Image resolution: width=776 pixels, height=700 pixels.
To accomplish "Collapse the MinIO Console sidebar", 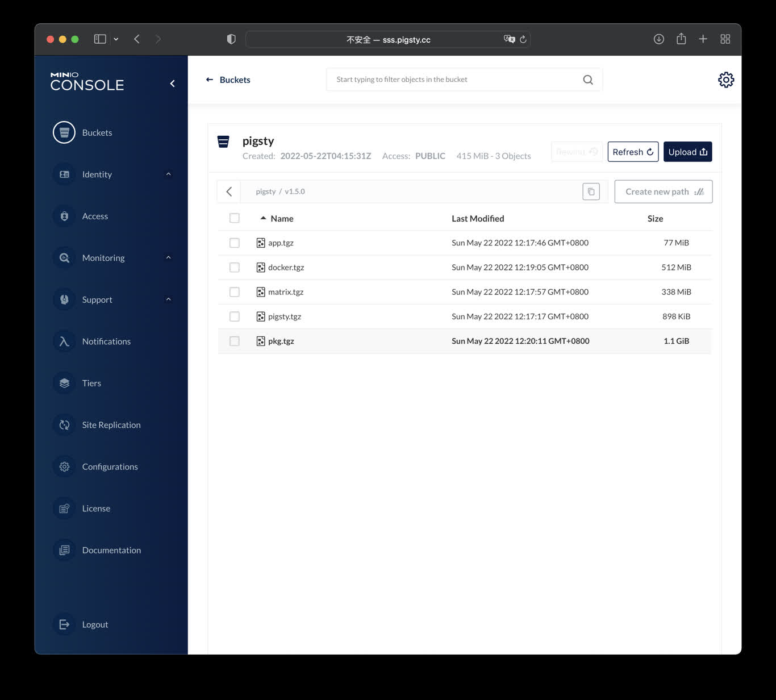I will 172,84.
